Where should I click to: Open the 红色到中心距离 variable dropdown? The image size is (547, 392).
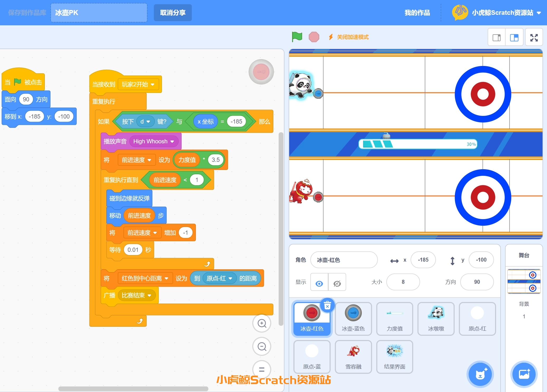pos(145,278)
